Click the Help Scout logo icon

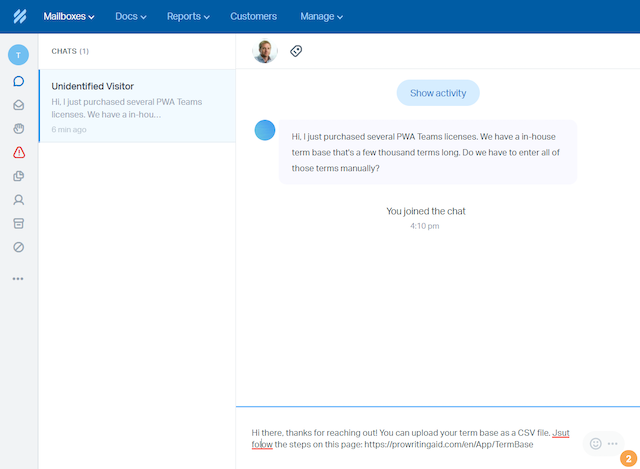20,16
